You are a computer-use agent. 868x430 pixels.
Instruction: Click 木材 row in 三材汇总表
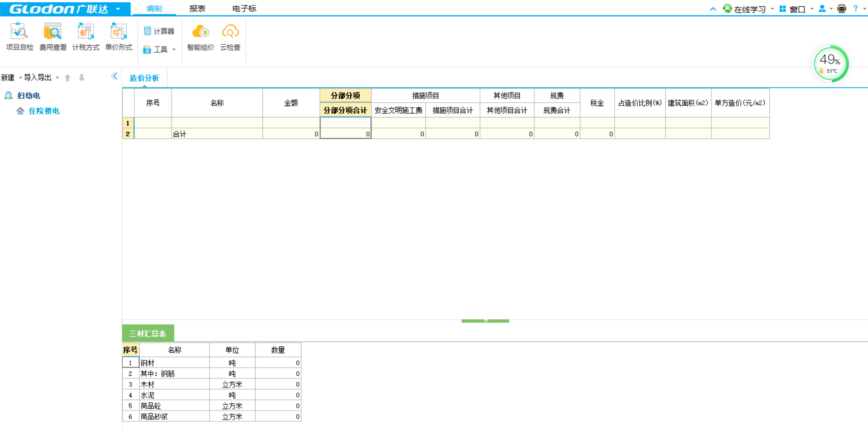[211, 384]
